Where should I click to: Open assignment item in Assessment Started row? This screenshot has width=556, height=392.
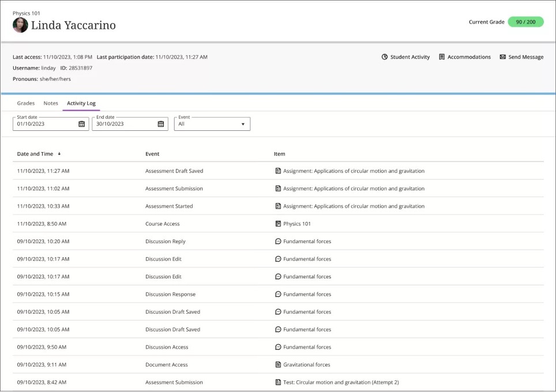[354, 206]
